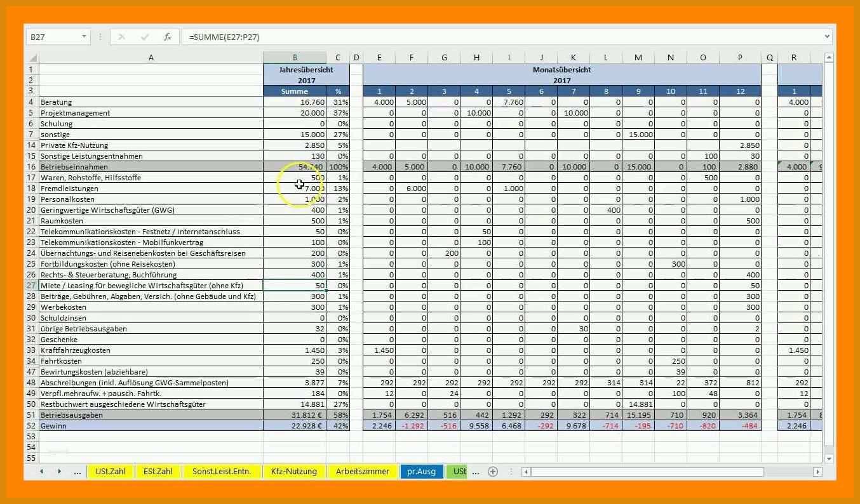Click the Select All corner triangle
This screenshot has width=860, height=504.
pos(32,58)
